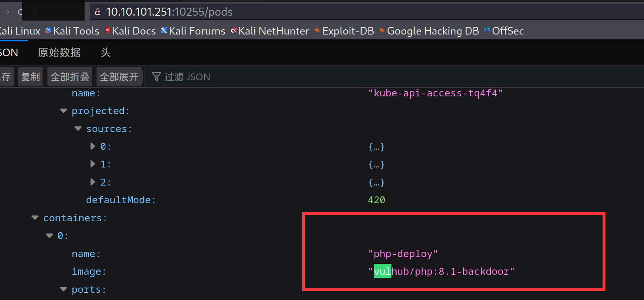
Task: Collapse the projected node
Action: [64, 111]
